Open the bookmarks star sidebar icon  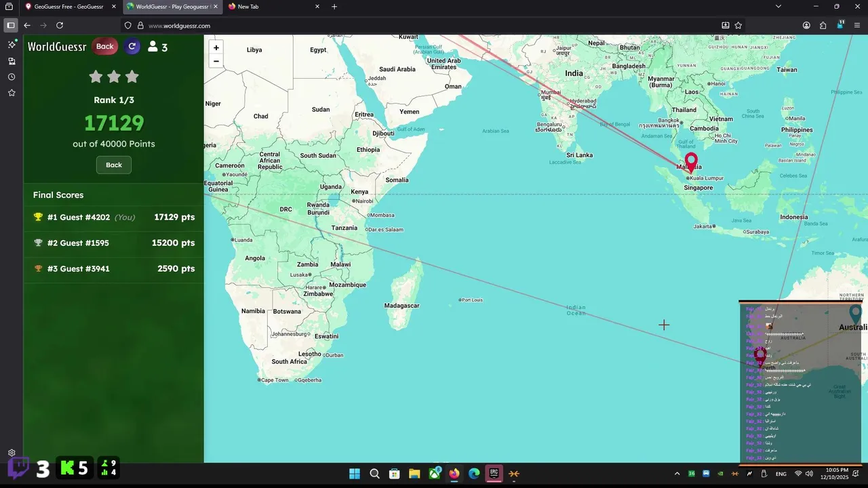[x=12, y=93]
